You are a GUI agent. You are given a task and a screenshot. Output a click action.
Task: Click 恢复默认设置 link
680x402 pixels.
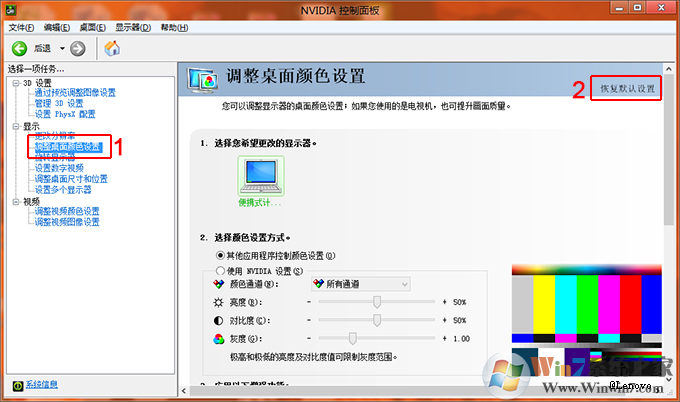627,88
